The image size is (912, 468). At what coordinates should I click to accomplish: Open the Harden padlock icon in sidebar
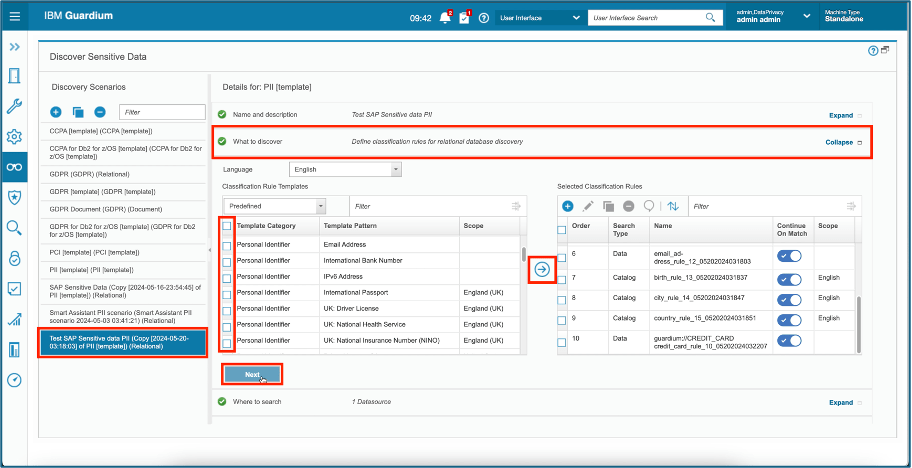[x=15, y=258]
